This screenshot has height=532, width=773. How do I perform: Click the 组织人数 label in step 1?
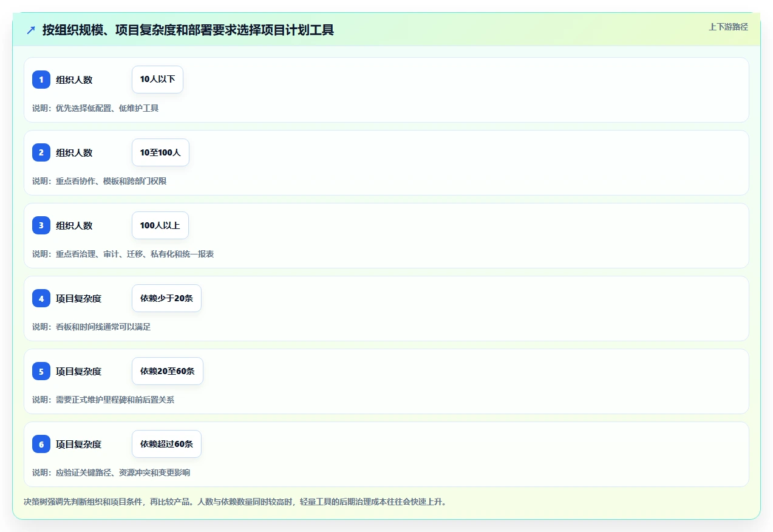[x=74, y=80]
